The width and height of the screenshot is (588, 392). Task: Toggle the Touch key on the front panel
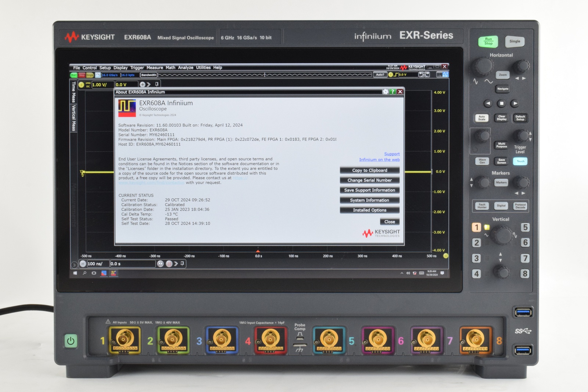click(x=520, y=161)
